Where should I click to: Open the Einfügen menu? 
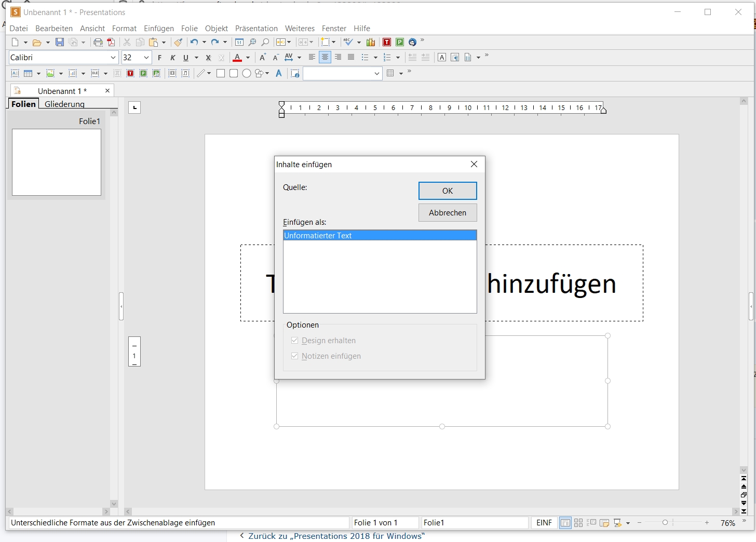point(159,29)
